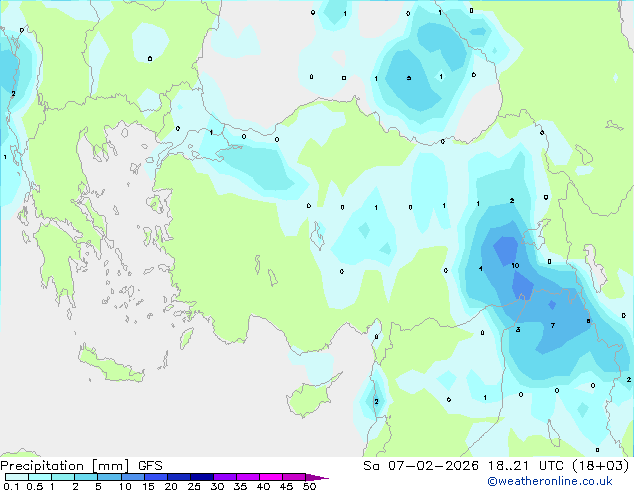Click the legend label '50'
This screenshot has width=634, height=490.
[309, 486]
